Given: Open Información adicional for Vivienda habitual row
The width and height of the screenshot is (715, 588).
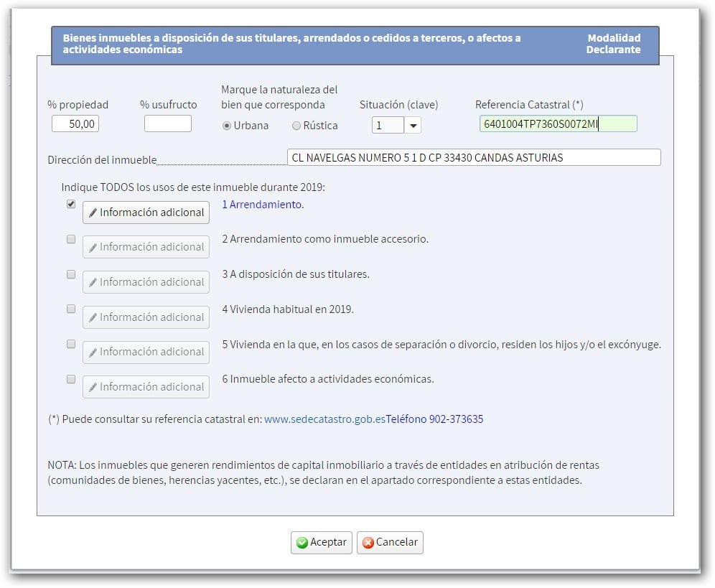Looking at the screenshot, I should click(x=146, y=317).
